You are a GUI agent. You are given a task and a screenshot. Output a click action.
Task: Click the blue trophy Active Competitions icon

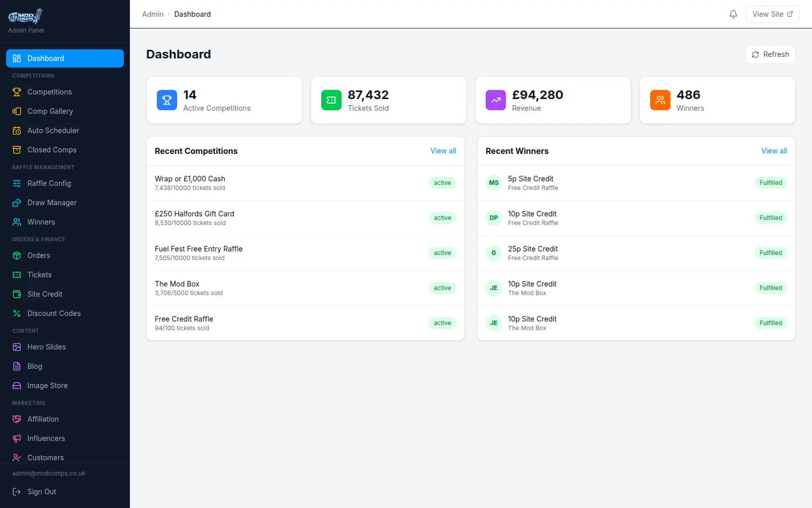(x=167, y=100)
